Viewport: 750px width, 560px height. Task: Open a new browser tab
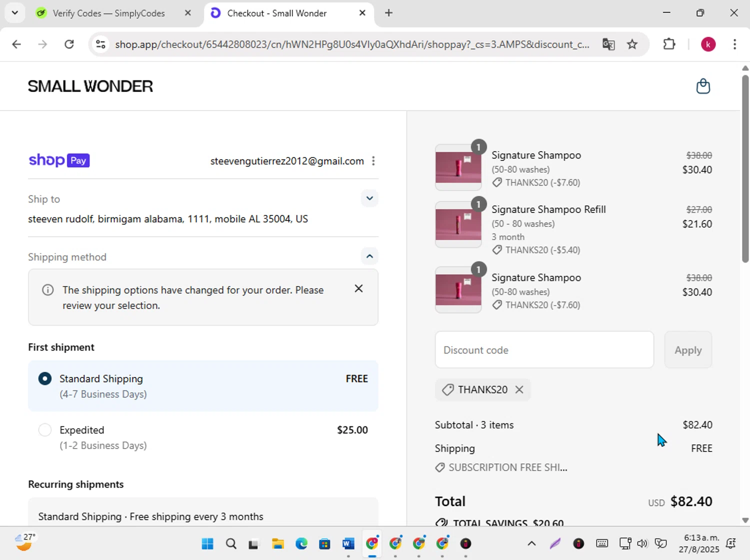tap(388, 13)
